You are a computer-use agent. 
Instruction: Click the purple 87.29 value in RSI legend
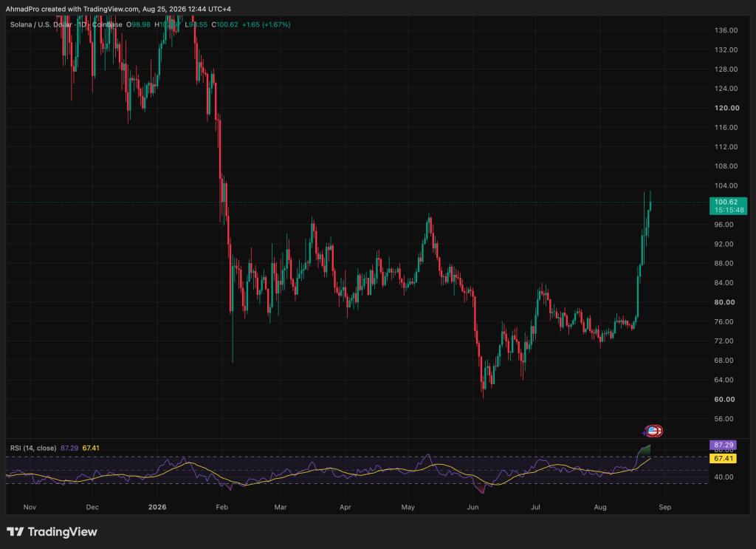click(69, 449)
